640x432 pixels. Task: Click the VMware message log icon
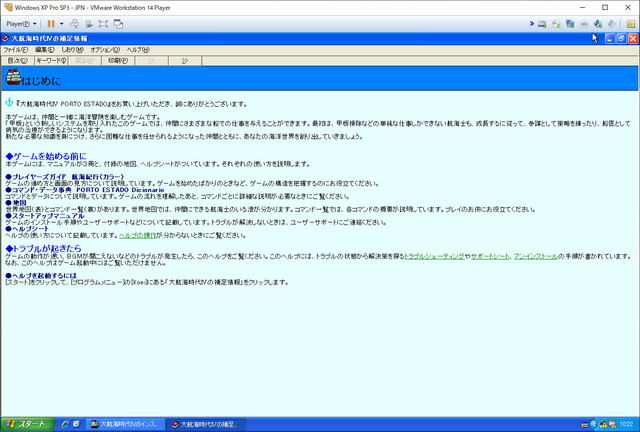coord(631,24)
